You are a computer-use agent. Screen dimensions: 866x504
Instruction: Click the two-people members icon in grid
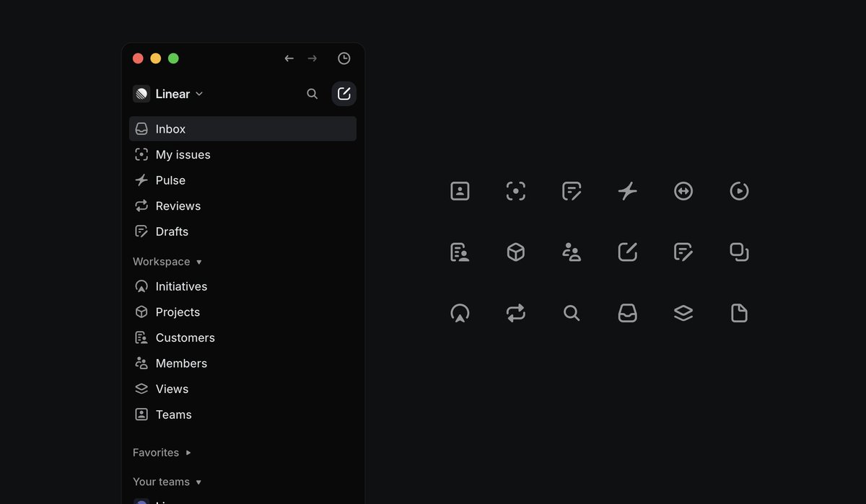(x=572, y=252)
